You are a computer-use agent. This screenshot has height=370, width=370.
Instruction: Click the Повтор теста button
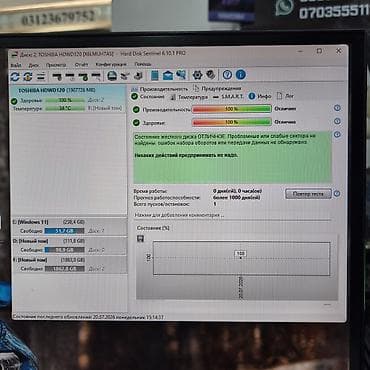[308, 194]
